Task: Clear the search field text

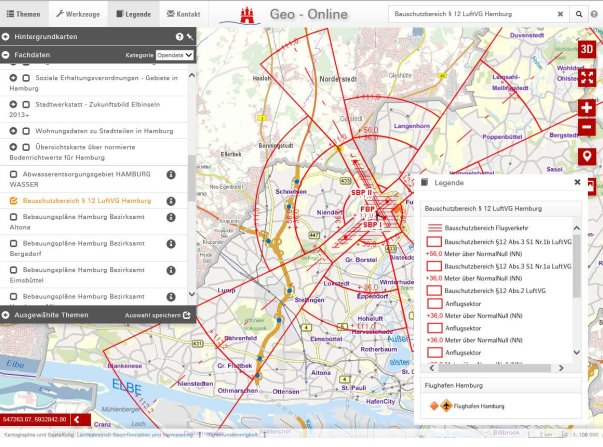Action: [576, 16]
